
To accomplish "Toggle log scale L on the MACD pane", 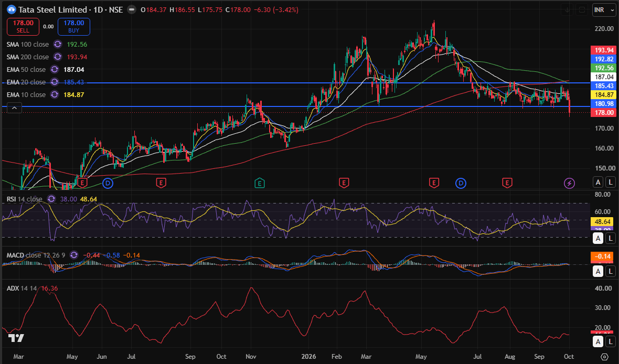I will click(611, 271).
